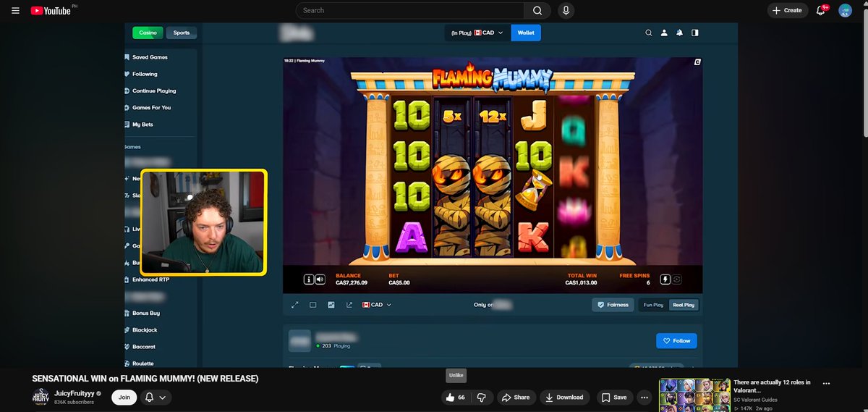Open the Wallet button

526,33
